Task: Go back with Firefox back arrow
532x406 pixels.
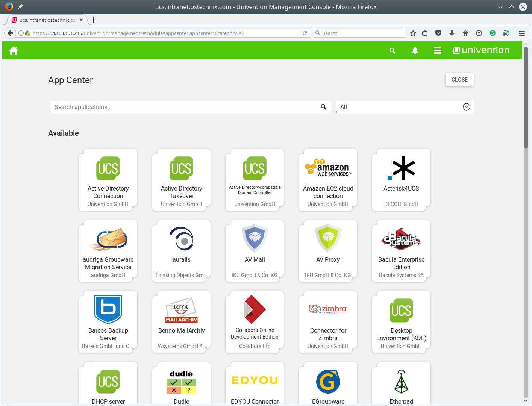Action: tap(10, 33)
